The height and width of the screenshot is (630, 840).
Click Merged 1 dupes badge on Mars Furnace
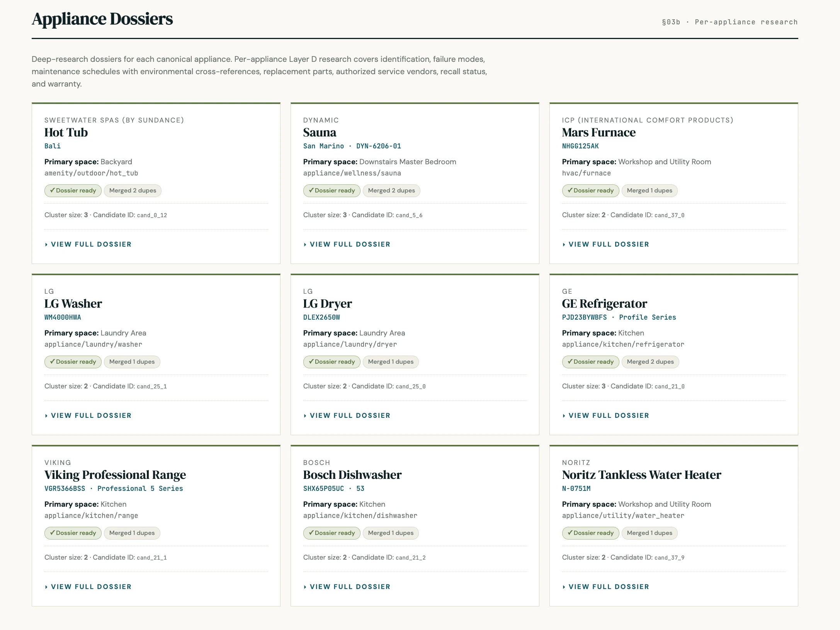[x=650, y=191]
